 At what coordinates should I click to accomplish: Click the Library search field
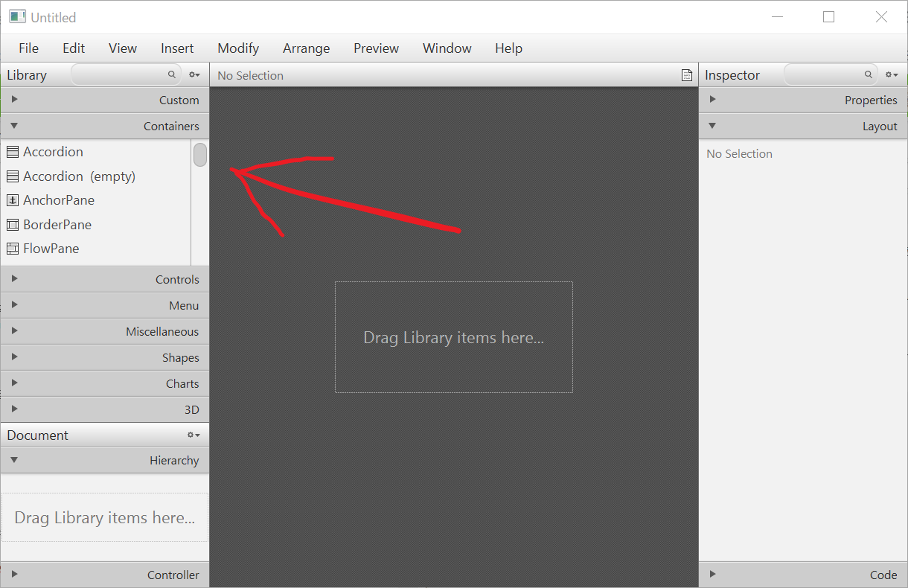pos(126,74)
